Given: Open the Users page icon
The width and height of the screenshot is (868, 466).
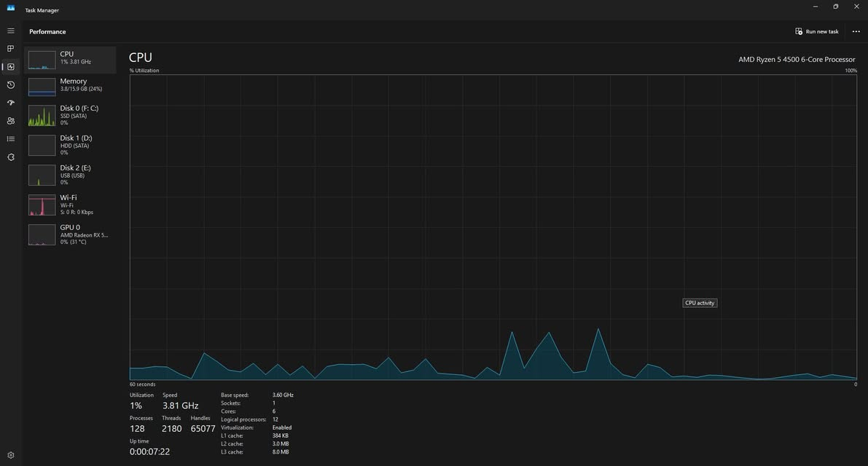Looking at the screenshot, I should pos(11,121).
